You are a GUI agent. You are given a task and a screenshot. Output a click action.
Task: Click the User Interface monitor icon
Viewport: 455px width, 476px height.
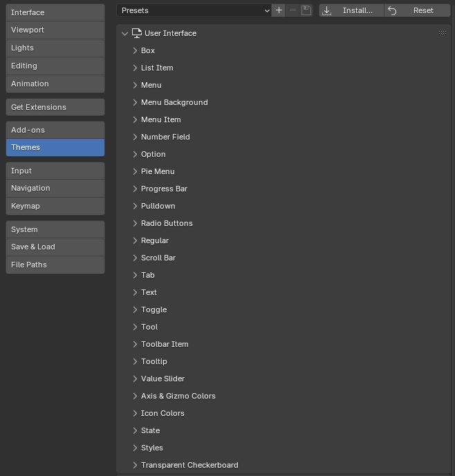(137, 33)
